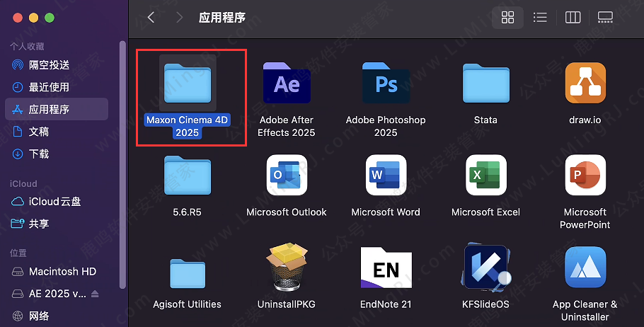Viewport: 644px width, 327px height.
Task: Select the Microsoft Word app icon
Action: pyautogui.click(x=386, y=175)
